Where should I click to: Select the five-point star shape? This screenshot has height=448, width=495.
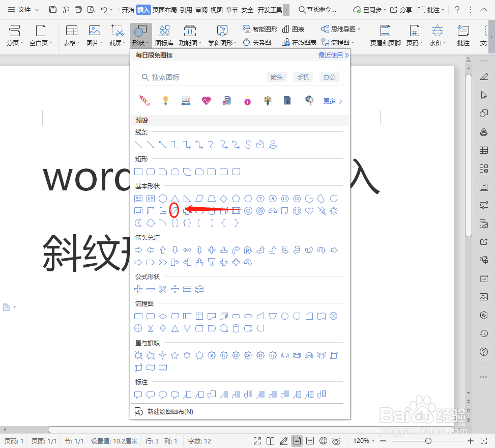pos(175,355)
